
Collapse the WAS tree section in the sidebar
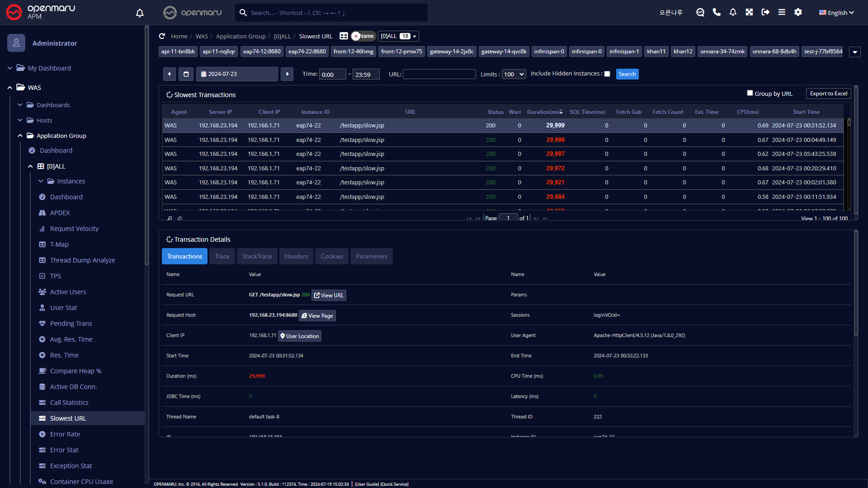[10, 88]
